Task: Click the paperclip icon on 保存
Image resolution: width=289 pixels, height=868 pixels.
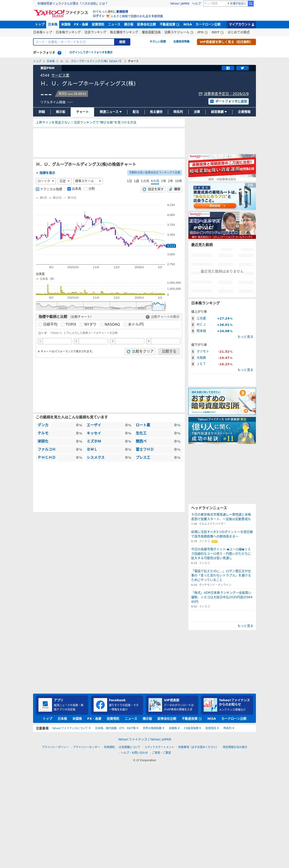Action: coord(171,189)
